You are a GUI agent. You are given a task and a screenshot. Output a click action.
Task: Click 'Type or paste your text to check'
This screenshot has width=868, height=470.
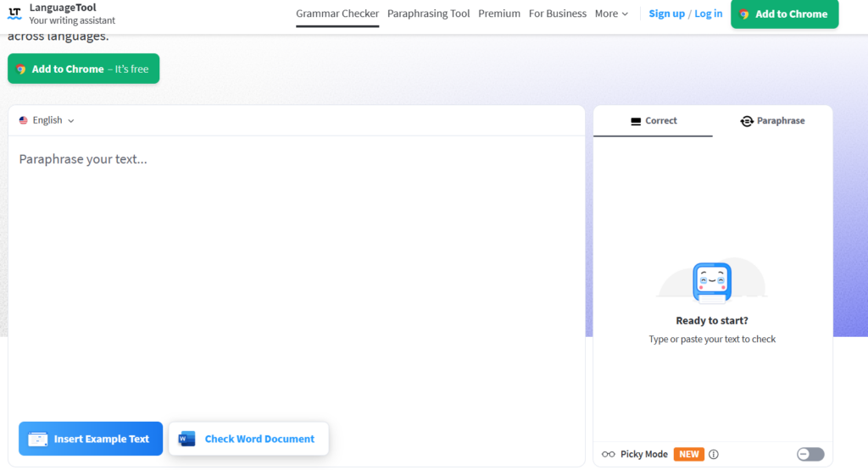click(712, 339)
